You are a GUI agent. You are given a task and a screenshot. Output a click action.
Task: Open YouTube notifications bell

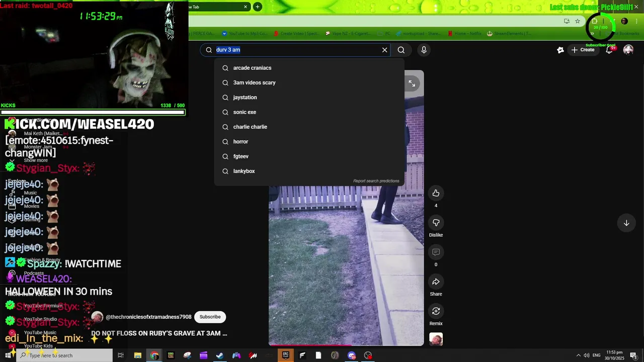tap(609, 50)
